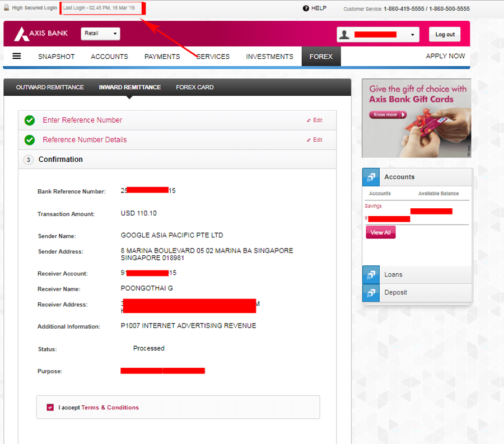Screen dimensions: 504x444
Task: Click the 'USD 110.10' transaction amount
Action: point(138,213)
